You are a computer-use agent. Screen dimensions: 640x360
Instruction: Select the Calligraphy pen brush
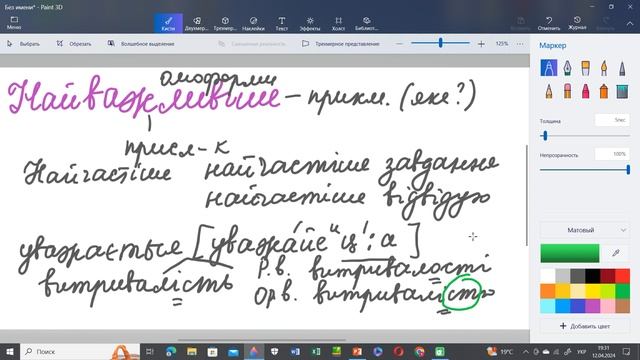567,68
